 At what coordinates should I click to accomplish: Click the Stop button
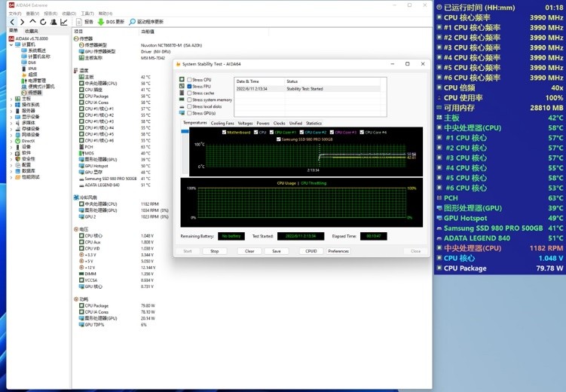coord(214,251)
